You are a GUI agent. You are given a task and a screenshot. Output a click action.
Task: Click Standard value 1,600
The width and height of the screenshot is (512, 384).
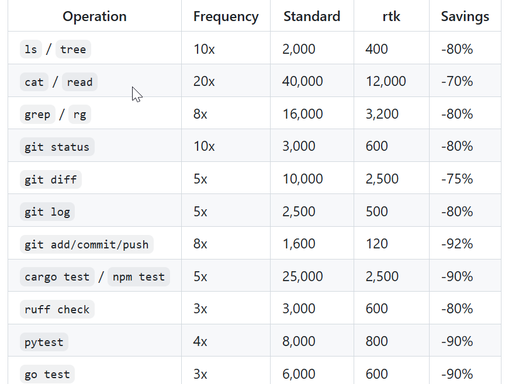pyautogui.click(x=299, y=244)
